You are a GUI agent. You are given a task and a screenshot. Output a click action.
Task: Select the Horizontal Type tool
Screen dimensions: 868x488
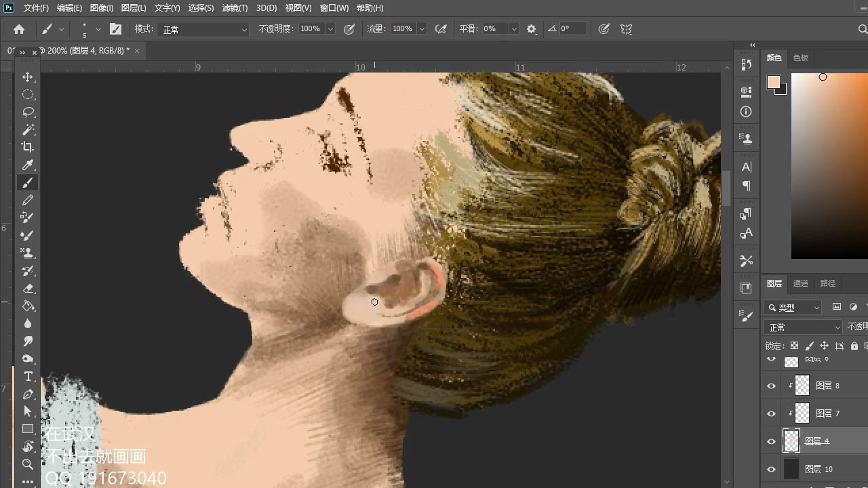pos(28,376)
